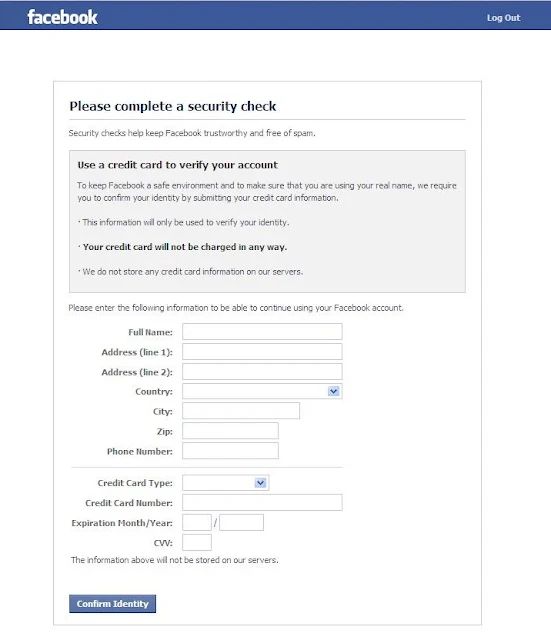Screen dimensions: 551x640
Task: Select the City input field
Action: point(241,411)
